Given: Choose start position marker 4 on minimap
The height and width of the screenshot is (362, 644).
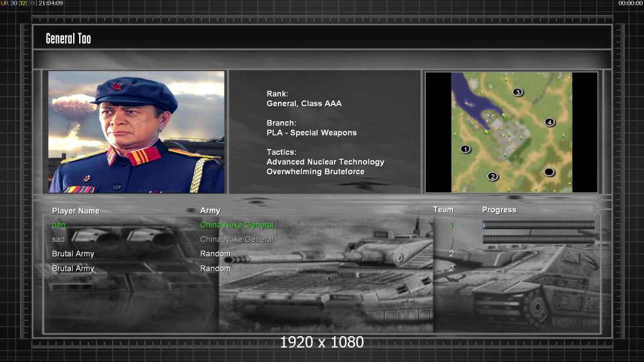Looking at the screenshot, I should pyautogui.click(x=549, y=122).
